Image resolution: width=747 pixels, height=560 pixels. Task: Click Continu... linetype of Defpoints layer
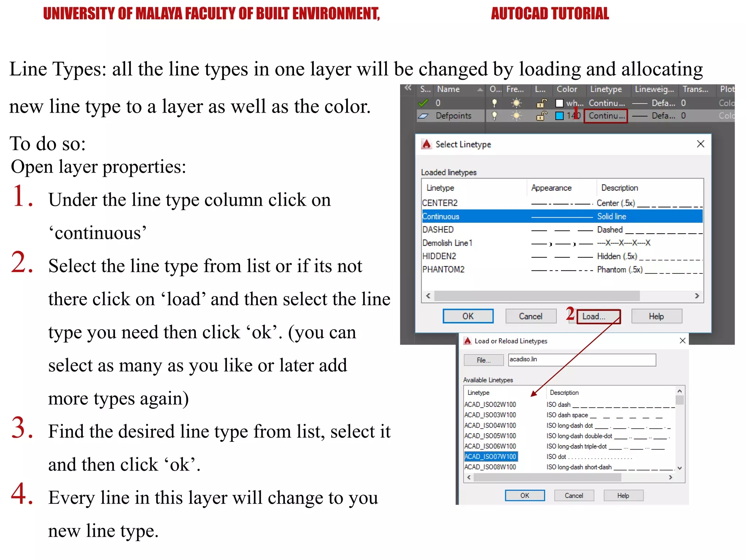(x=607, y=116)
